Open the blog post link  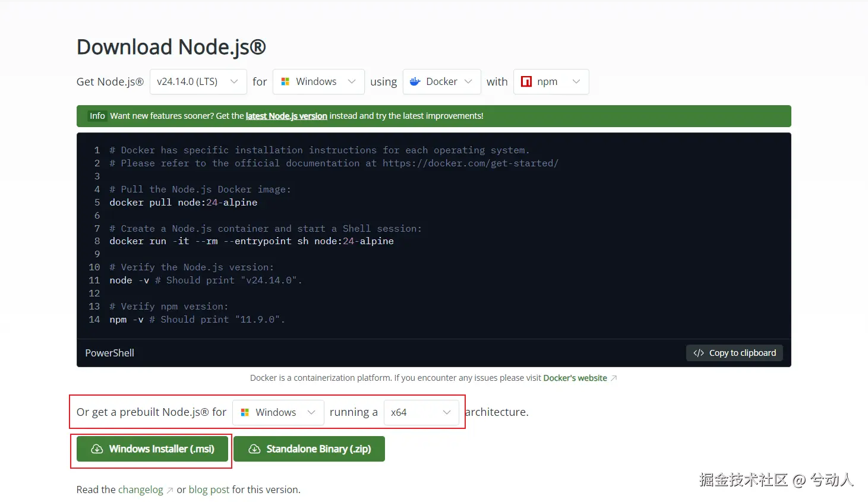209,490
